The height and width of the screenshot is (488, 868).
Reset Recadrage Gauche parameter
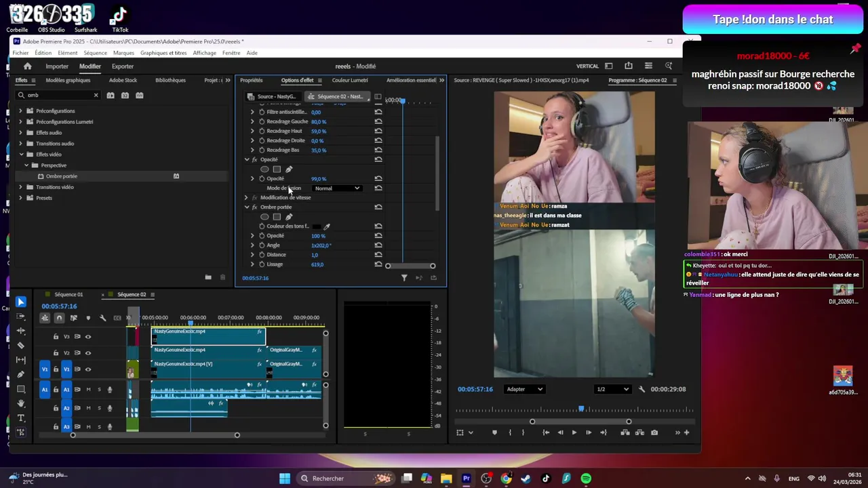378,121
